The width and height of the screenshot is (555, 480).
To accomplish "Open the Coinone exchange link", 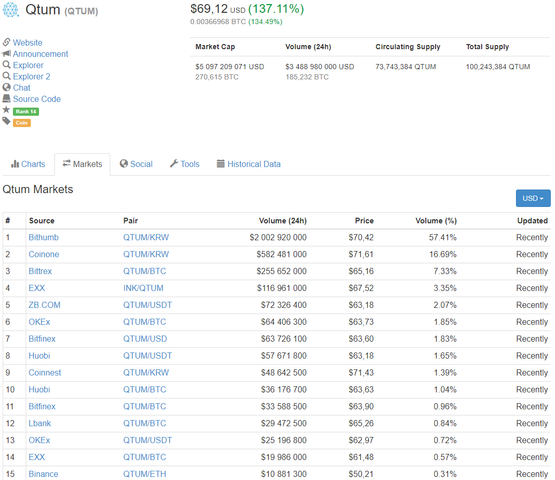I will [x=44, y=254].
